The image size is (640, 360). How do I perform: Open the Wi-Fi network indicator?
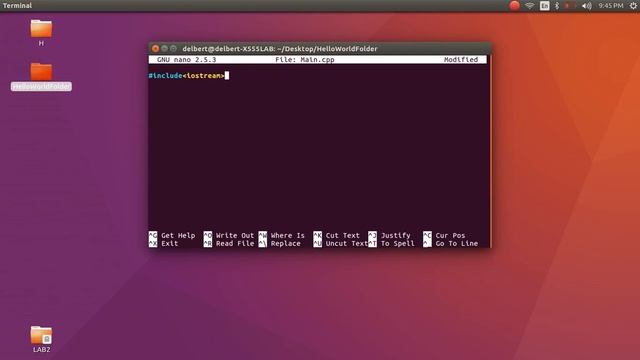coord(529,6)
